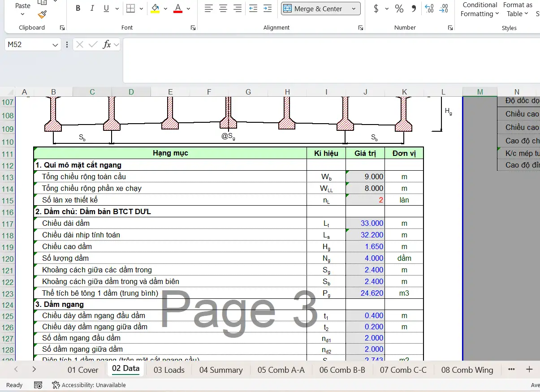540x392 pixels.
Task: Expand Format as Table menu
Action: tap(518, 9)
